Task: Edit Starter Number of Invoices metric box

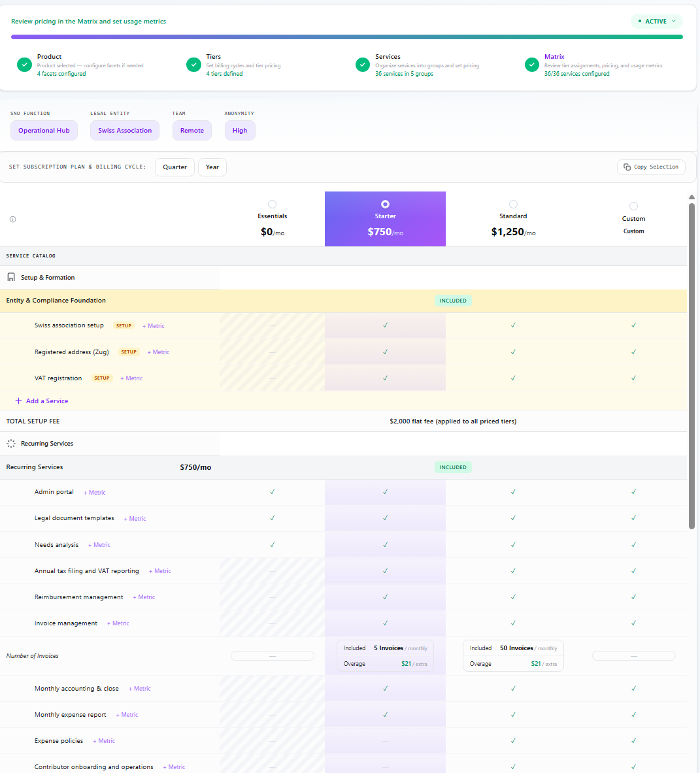Action: coord(386,655)
